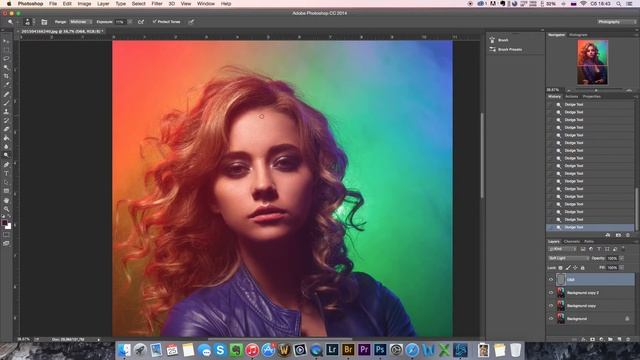
Task: Select the History Brush tool
Action: (x=6, y=121)
